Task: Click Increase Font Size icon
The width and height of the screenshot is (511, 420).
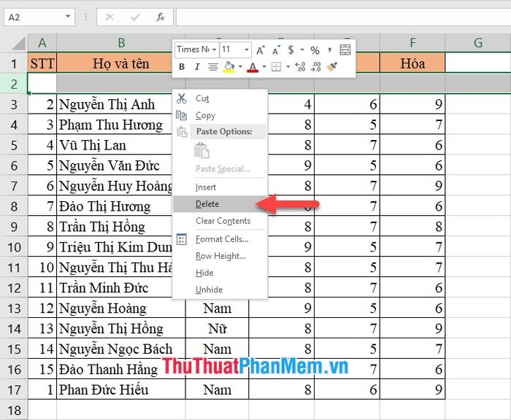Action: click(x=261, y=50)
